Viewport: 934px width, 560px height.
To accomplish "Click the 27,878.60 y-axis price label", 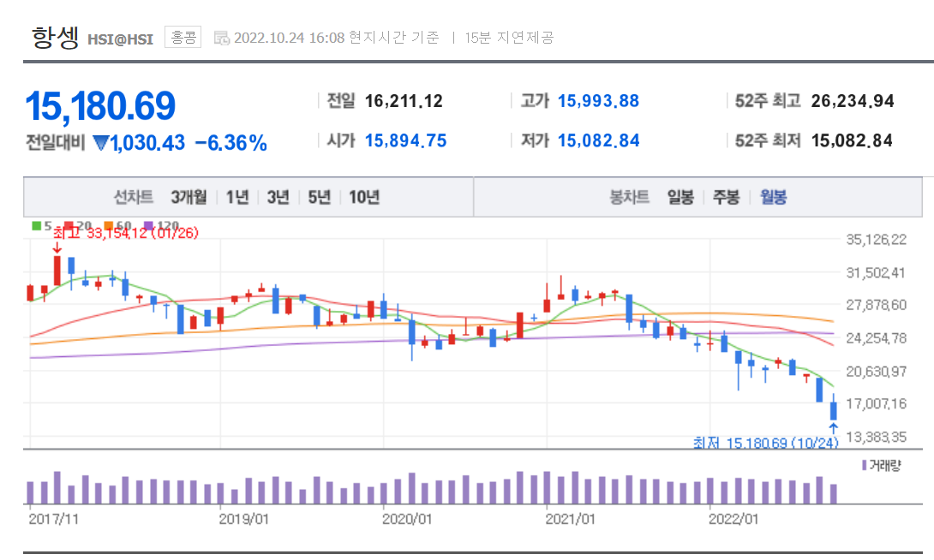I will pos(877,306).
